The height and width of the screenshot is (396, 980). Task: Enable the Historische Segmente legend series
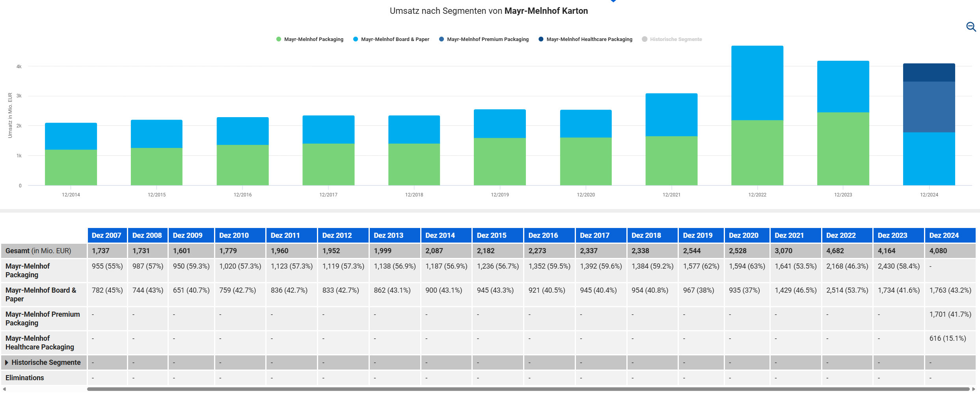click(x=672, y=39)
